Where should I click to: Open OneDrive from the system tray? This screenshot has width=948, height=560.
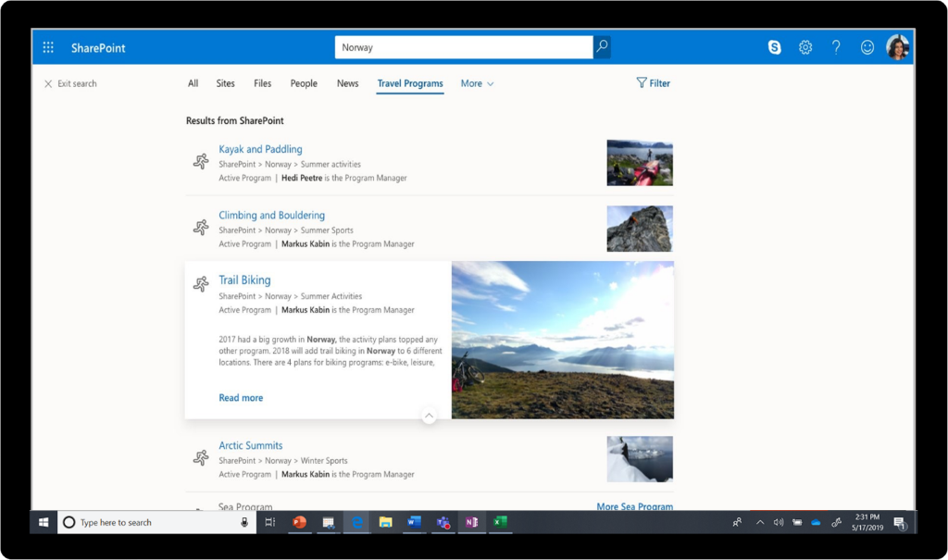click(816, 522)
